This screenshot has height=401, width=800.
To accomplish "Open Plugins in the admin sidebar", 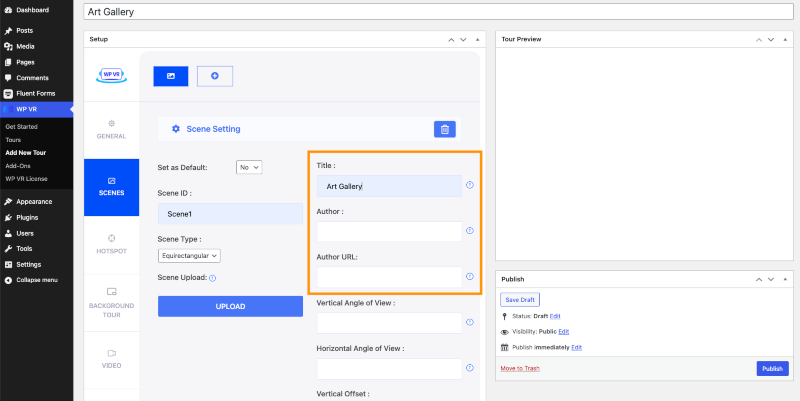I will point(27,216).
